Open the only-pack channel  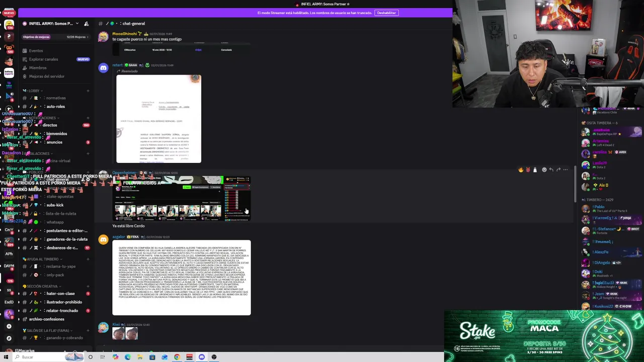pos(55,275)
